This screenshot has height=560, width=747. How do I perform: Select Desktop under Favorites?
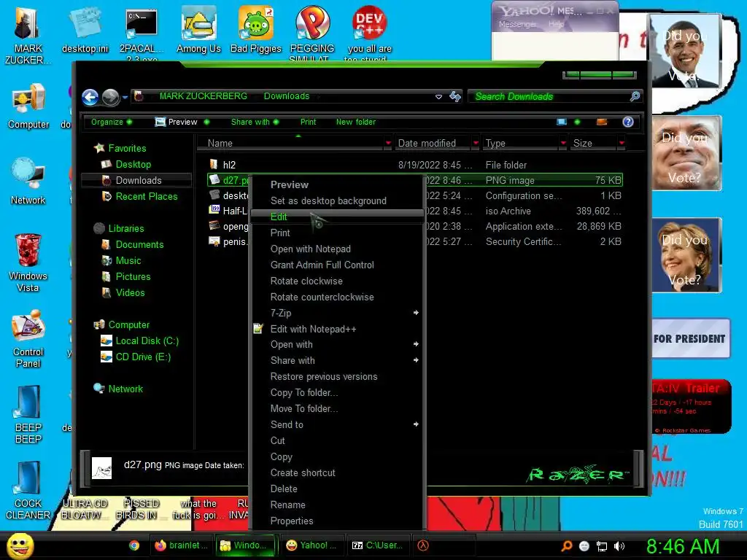click(133, 164)
